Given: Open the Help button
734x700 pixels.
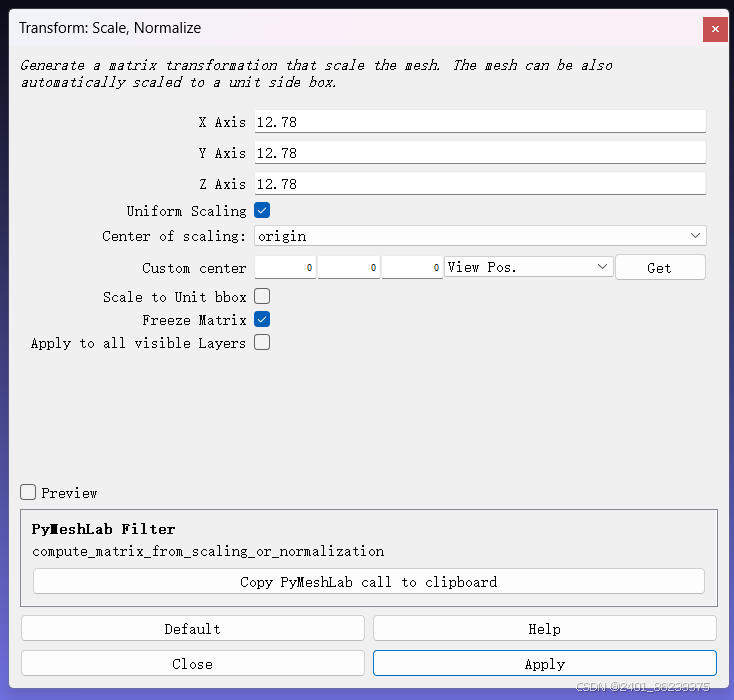Looking at the screenshot, I should (544, 628).
